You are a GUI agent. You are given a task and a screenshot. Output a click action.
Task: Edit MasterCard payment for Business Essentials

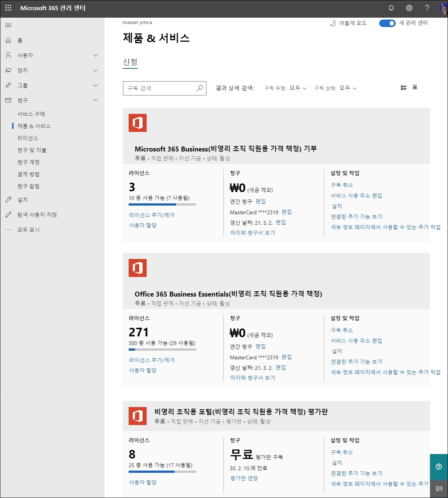[287, 357]
